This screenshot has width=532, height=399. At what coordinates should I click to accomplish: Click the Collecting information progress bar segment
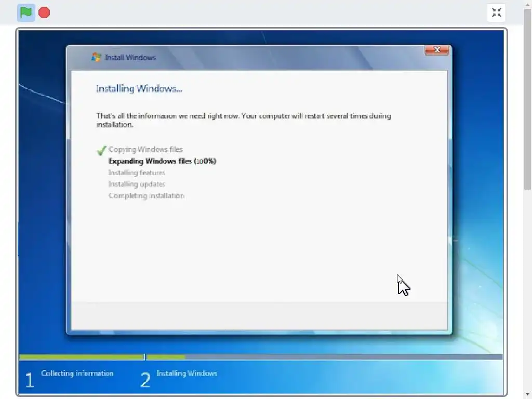pos(82,357)
